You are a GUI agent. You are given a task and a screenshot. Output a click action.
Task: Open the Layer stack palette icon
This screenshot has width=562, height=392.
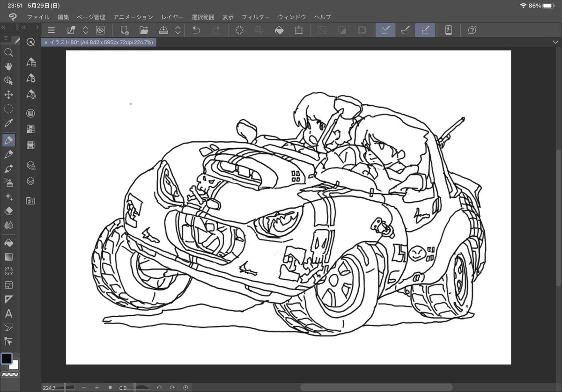pos(31,181)
